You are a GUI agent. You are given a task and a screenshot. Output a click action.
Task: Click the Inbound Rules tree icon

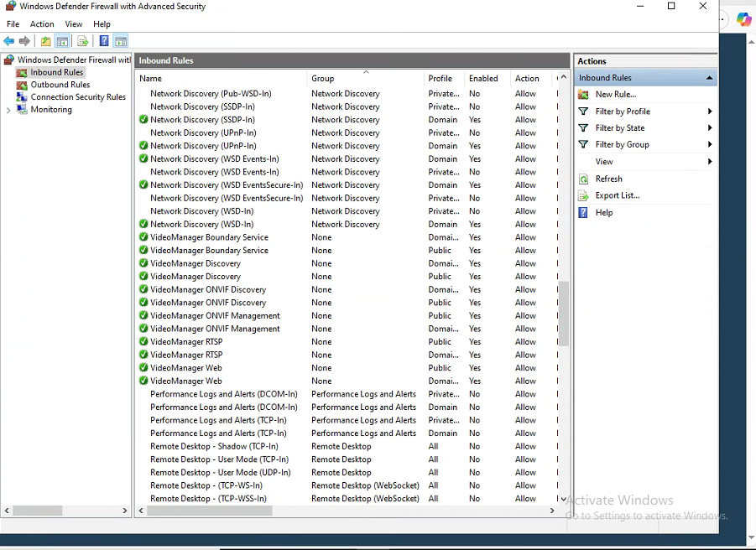click(x=22, y=73)
